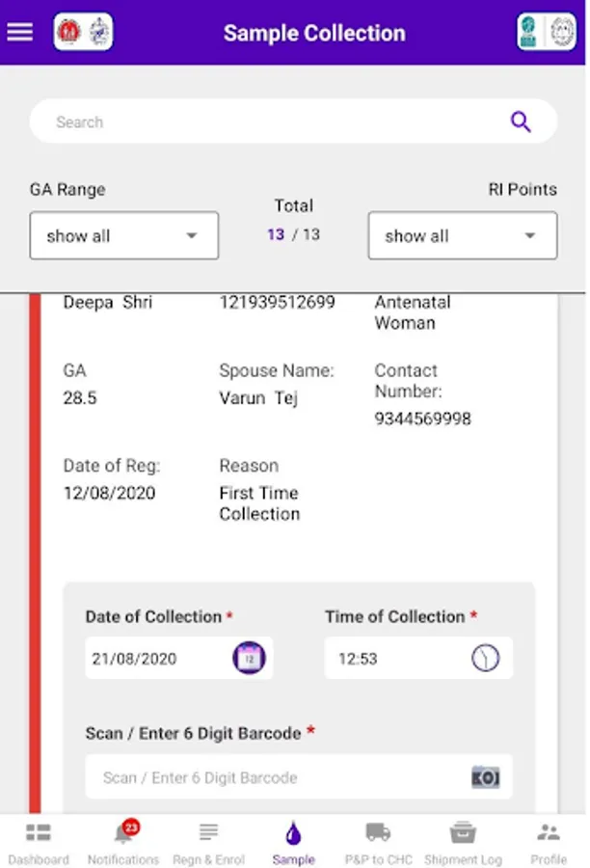
Task: Go to the Dashboard tab
Action: [x=39, y=841]
